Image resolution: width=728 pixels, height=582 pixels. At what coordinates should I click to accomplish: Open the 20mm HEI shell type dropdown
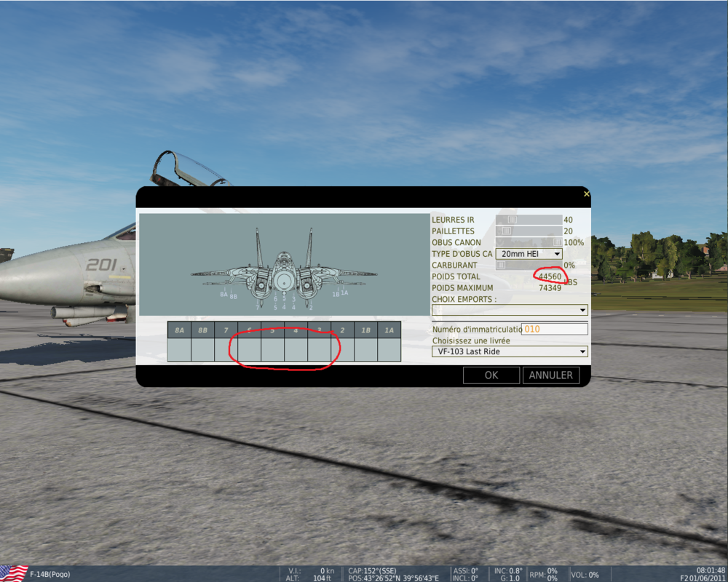pyautogui.click(x=529, y=254)
